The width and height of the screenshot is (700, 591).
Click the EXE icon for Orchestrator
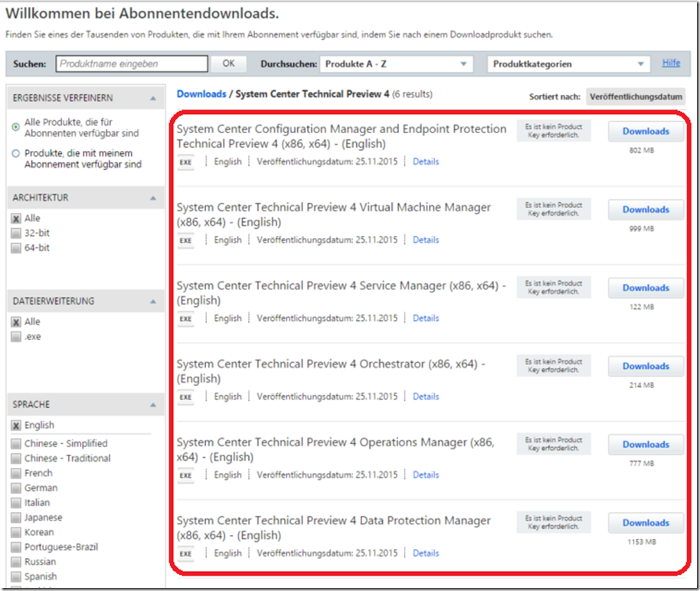click(185, 397)
